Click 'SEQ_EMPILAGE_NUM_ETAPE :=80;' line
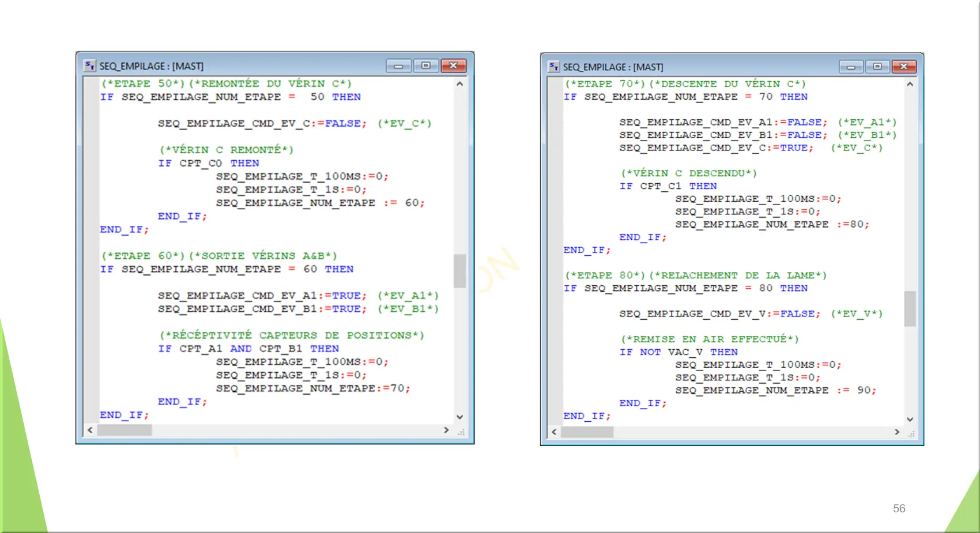Screen dimensions: 980x533 [x=772, y=224]
